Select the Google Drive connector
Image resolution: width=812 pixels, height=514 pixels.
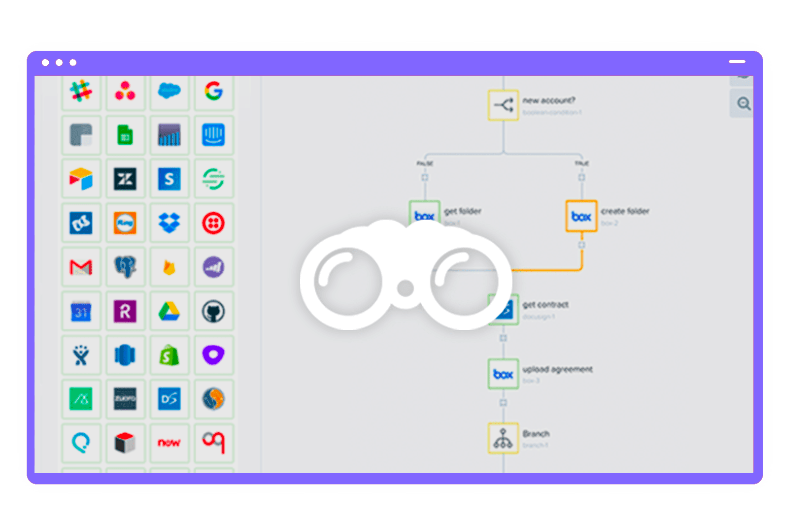pyautogui.click(x=169, y=311)
